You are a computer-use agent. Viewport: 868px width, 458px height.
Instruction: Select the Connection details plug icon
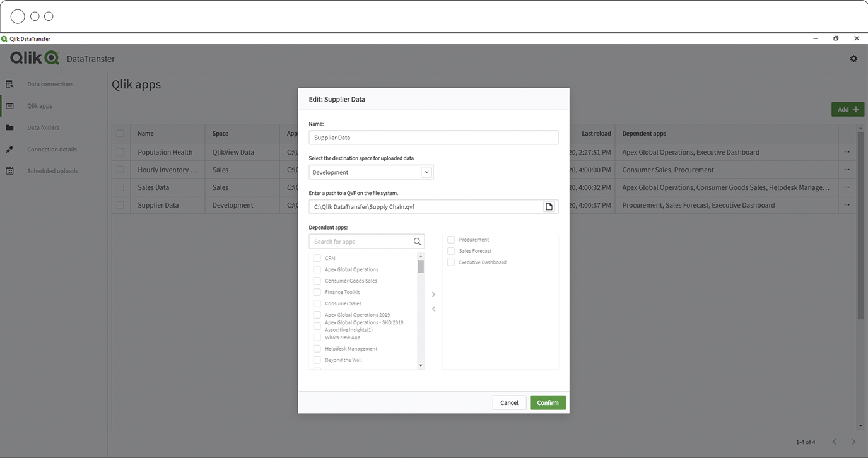tap(11, 149)
